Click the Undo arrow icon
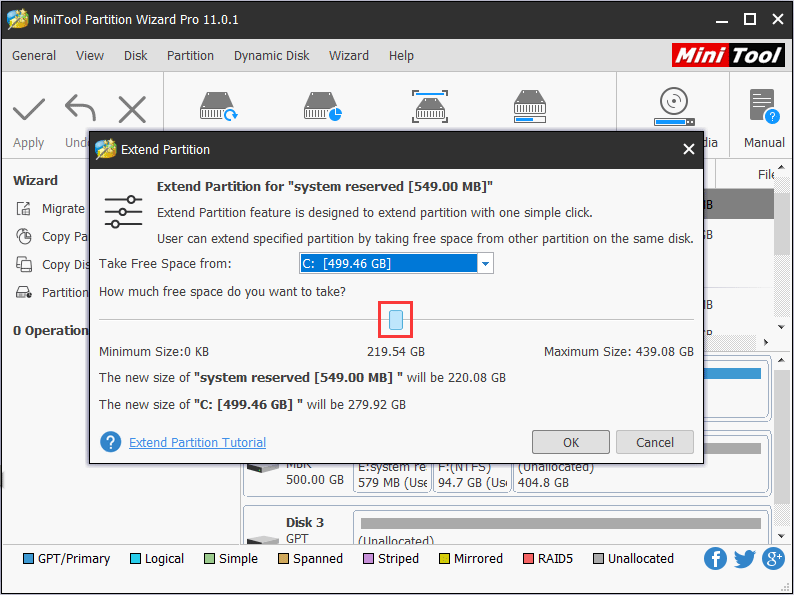 point(81,108)
